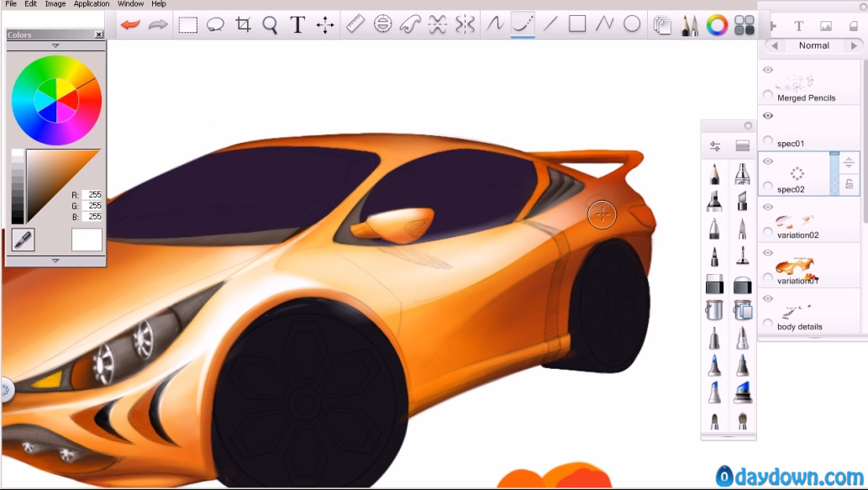Select the Polyline draw tool
This screenshot has width=868, height=490.
(604, 24)
